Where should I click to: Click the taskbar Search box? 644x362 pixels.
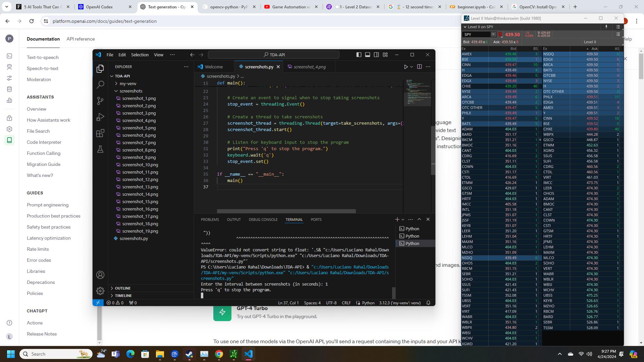point(56,354)
